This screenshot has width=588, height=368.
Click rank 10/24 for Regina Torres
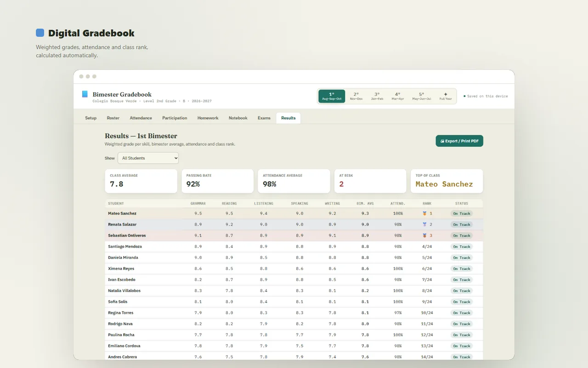pos(427,313)
